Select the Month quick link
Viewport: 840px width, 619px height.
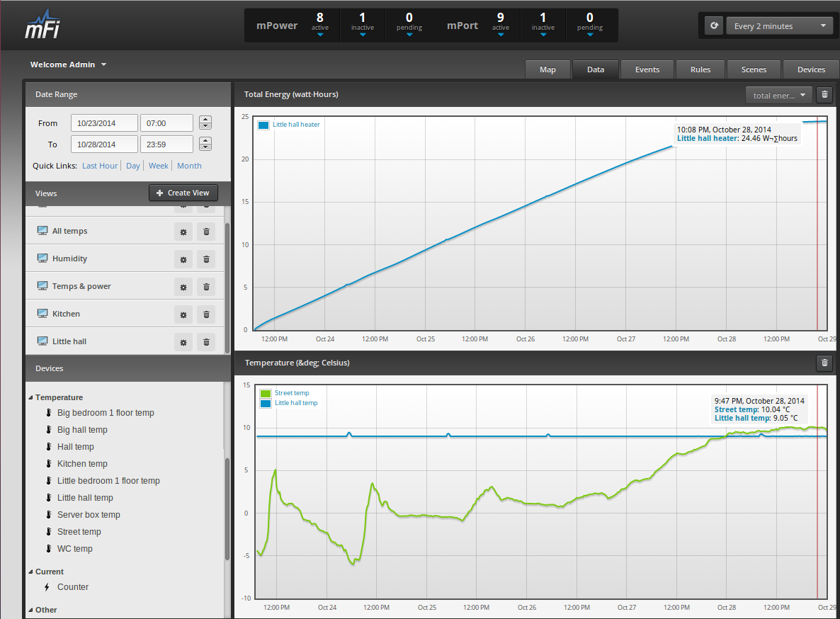tap(189, 166)
